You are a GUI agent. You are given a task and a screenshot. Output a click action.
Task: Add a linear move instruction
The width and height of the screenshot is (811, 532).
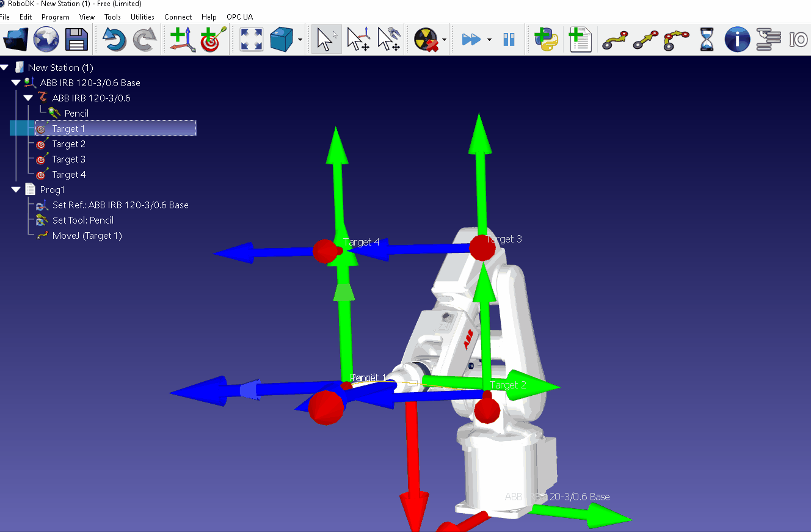(x=646, y=40)
